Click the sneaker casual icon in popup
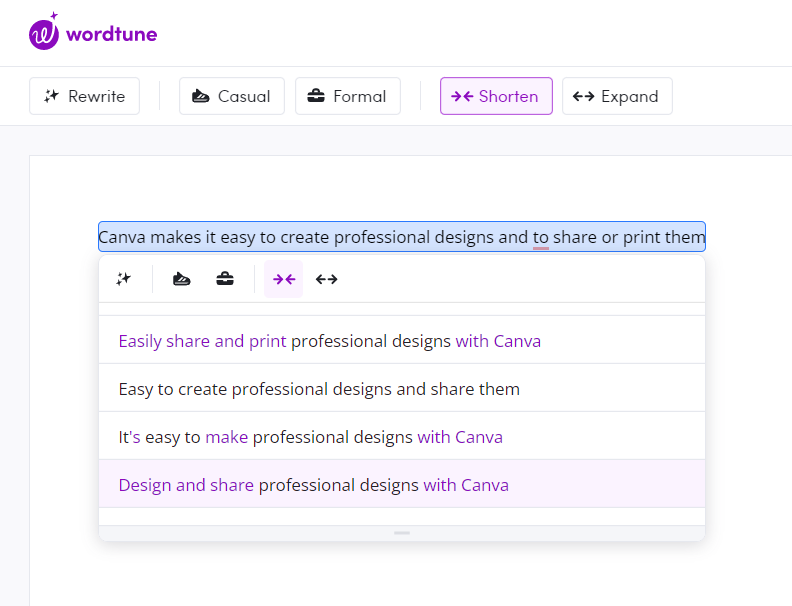Viewport: 792px width, 606px height. [x=181, y=279]
